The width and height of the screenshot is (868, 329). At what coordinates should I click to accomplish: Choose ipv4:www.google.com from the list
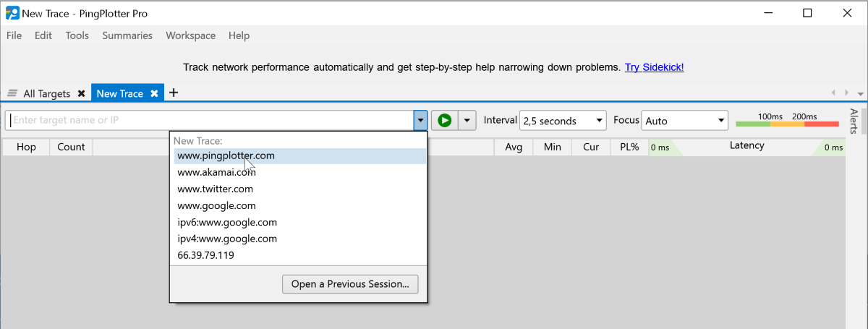[x=299, y=239]
